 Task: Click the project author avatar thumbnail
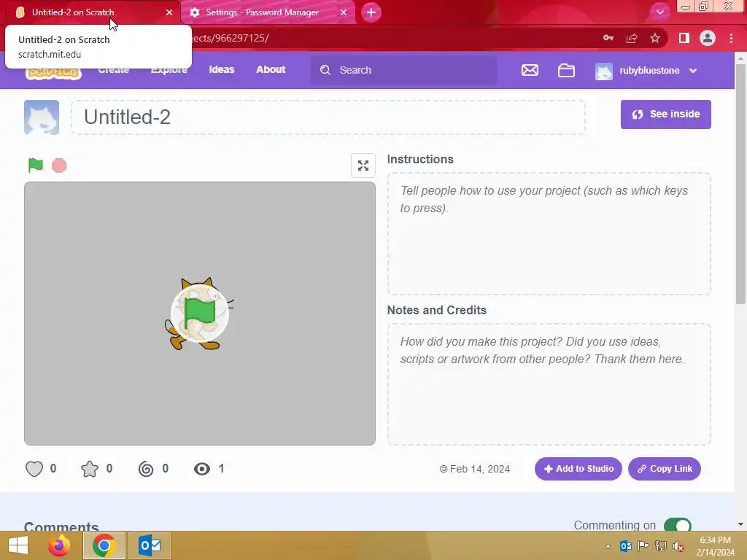point(42,117)
